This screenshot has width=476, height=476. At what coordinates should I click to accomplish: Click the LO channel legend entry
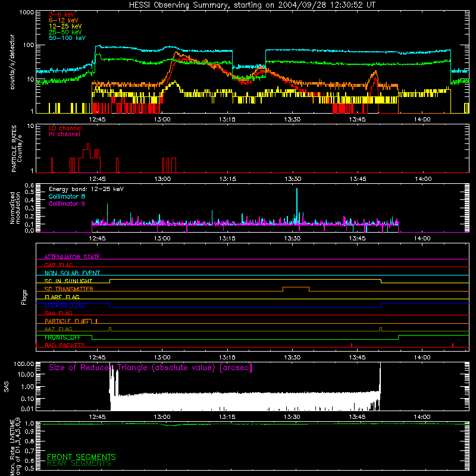65,128
